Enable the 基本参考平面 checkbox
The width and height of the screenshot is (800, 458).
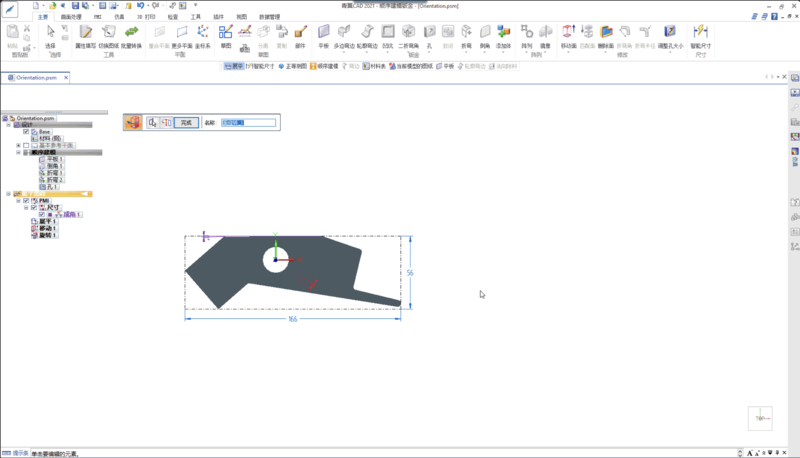[26, 145]
